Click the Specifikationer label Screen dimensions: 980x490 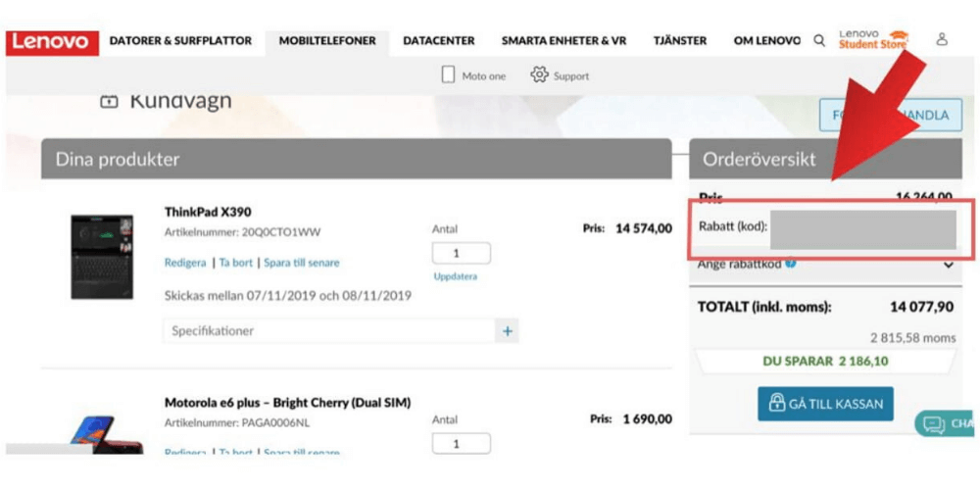tap(213, 330)
